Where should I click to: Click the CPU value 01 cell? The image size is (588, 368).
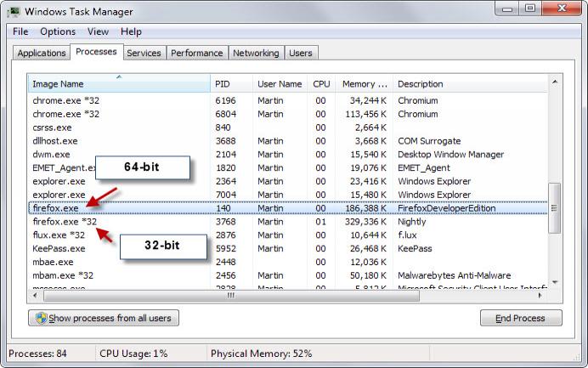tap(320, 222)
